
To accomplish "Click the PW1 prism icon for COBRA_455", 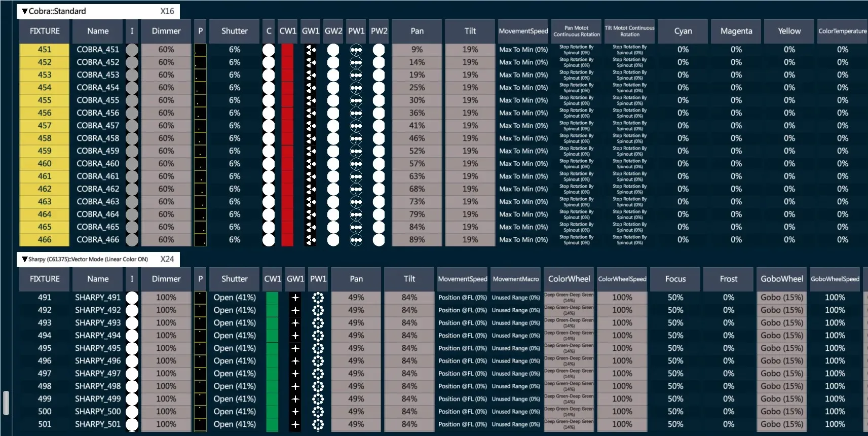I will [356, 100].
